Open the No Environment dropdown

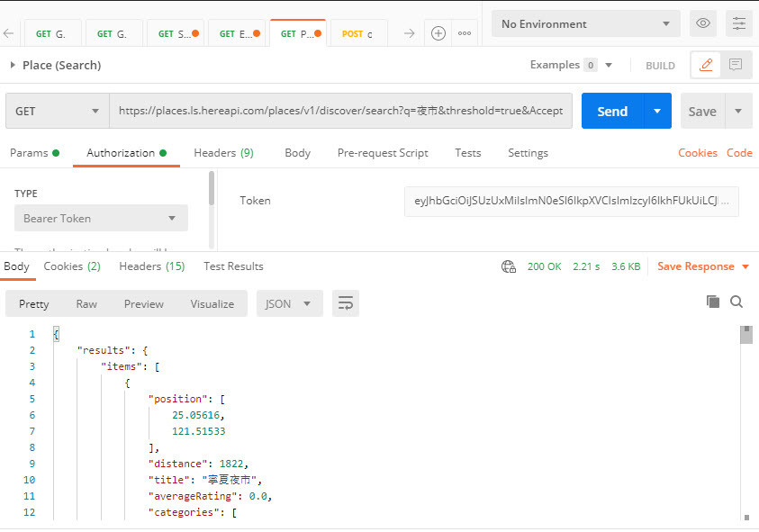[x=586, y=23]
